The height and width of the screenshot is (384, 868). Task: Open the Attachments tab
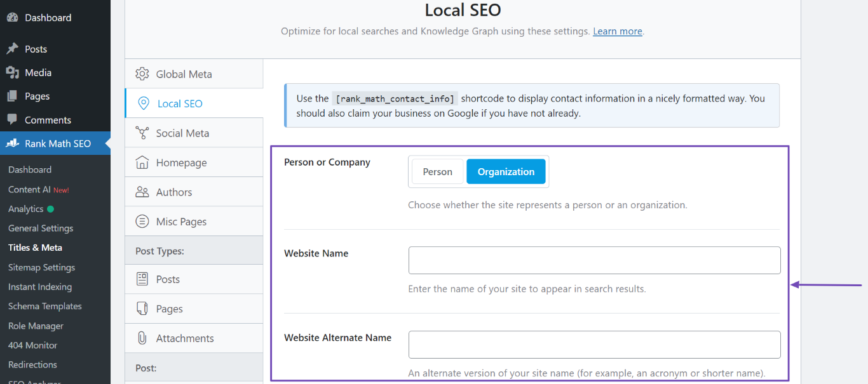[x=194, y=338]
